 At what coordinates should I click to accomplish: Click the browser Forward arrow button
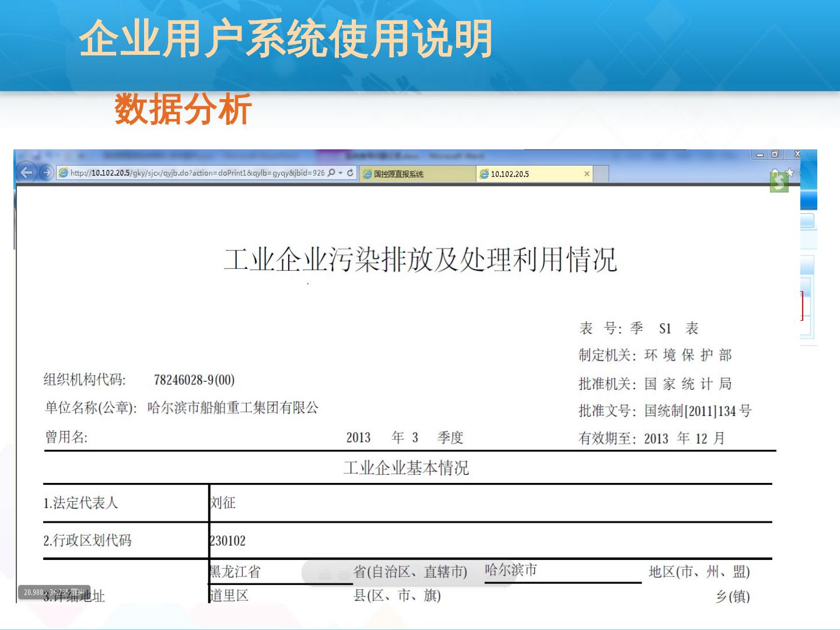click(x=46, y=173)
